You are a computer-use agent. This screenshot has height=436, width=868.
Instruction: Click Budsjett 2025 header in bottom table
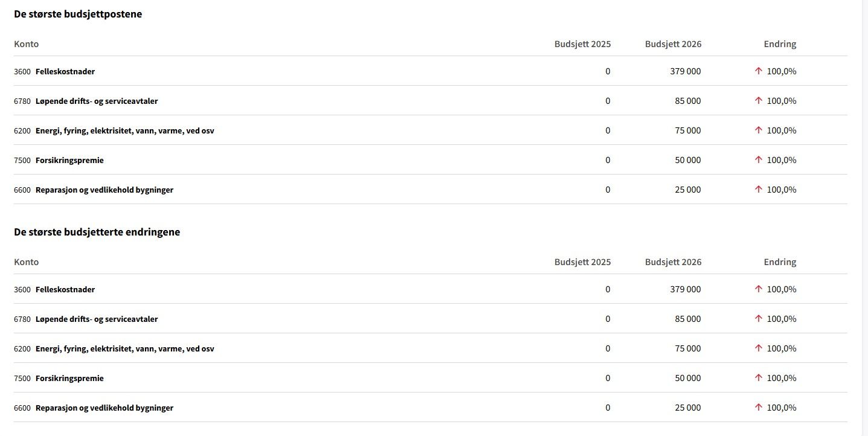[583, 262]
